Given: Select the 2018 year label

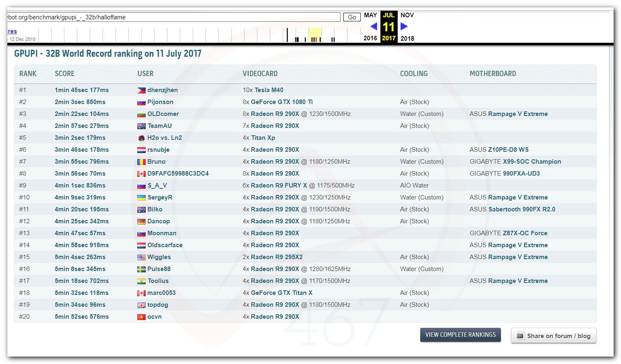Looking at the screenshot, I should pyautogui.click(x=407, y=38).
